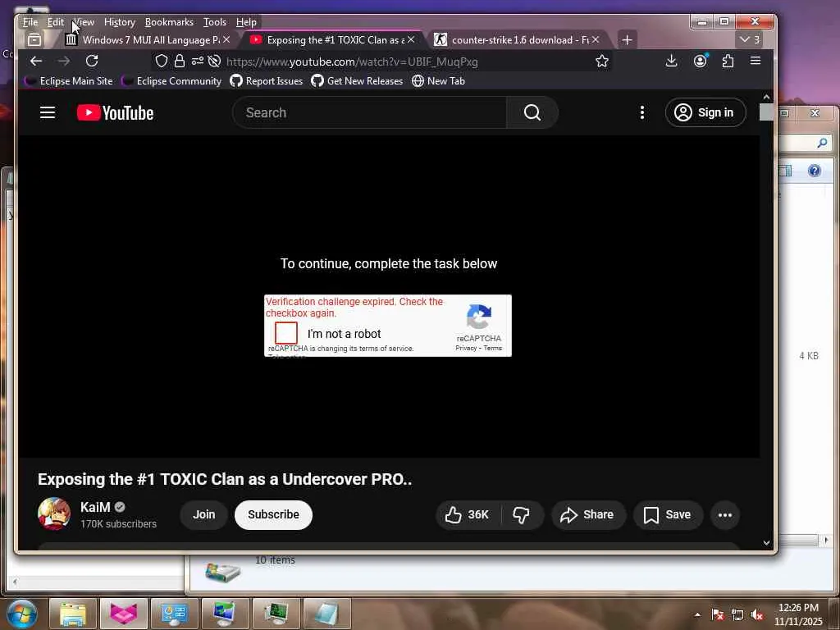Screen dimensions: 840x630
Task: Click the YouTube search input field
Action: coord(370,112)
